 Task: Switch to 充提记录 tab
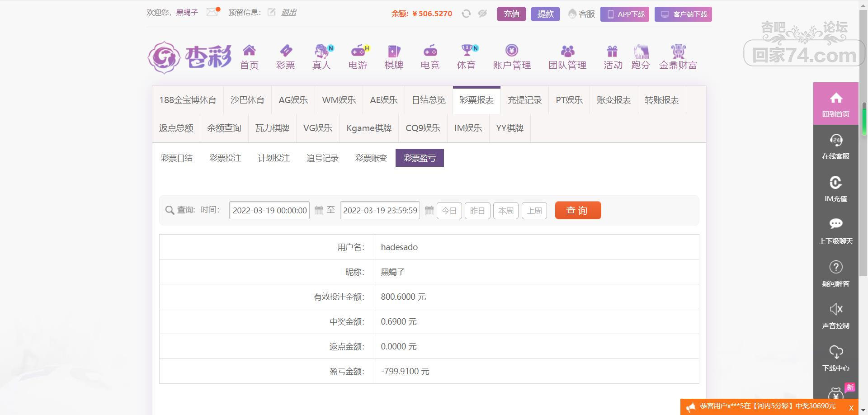(x=524, y=100)
